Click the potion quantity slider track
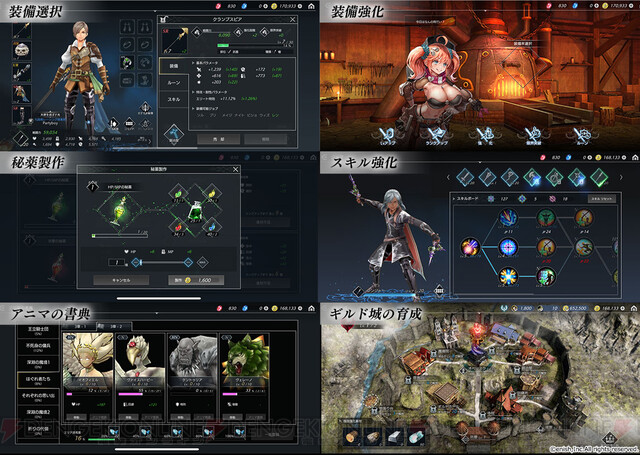The image size is (640, 455). point(162,262)
